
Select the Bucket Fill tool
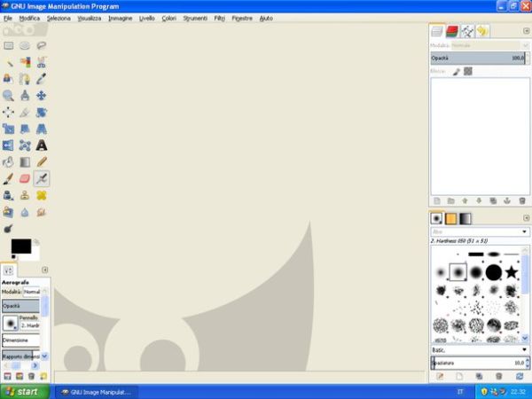[9, 162]
